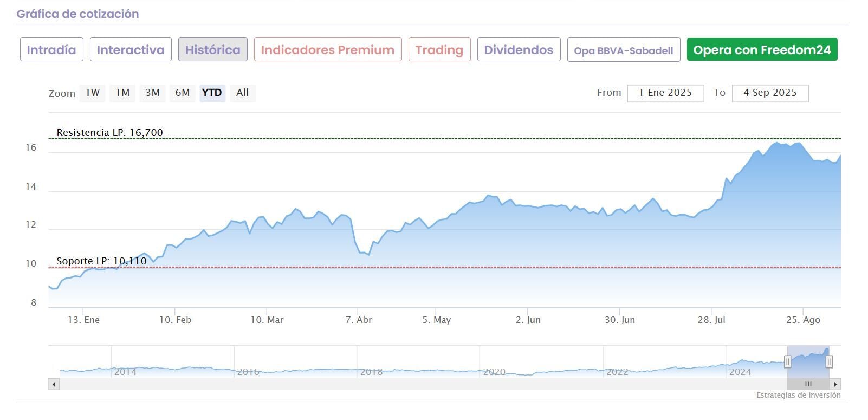The width and height of the screenshot is (868, 420).
Task: Choose the 1M zoom range
Action: 122,93
